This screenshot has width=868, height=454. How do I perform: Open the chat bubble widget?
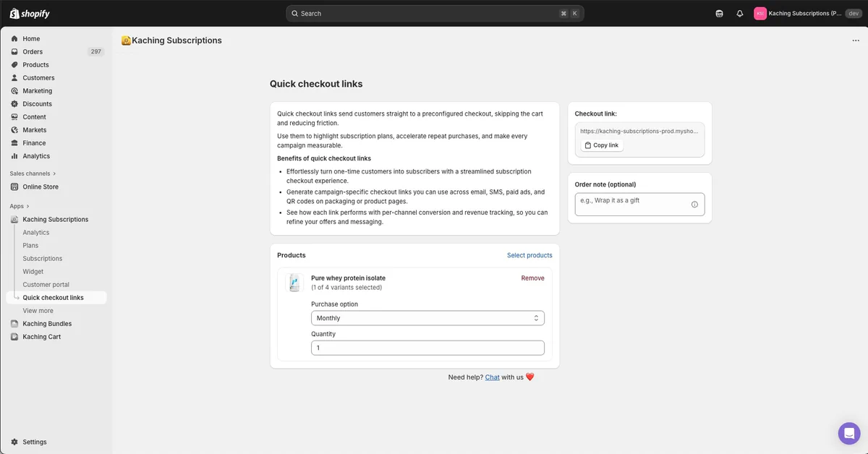849,433
